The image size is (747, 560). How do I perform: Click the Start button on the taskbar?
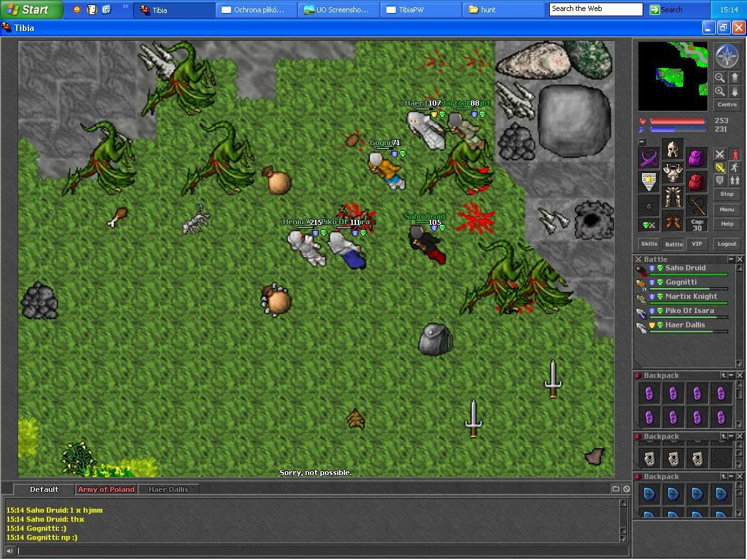pos(31,10)
